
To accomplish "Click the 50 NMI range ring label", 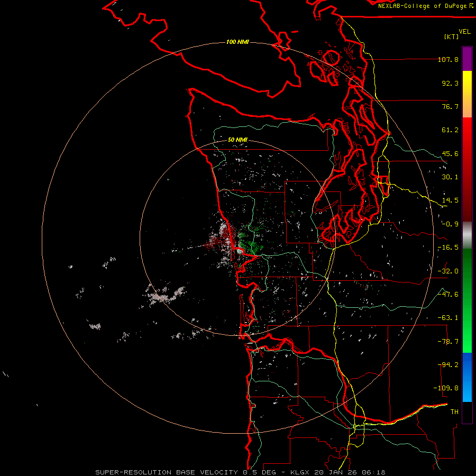I will tap(237, 140).
